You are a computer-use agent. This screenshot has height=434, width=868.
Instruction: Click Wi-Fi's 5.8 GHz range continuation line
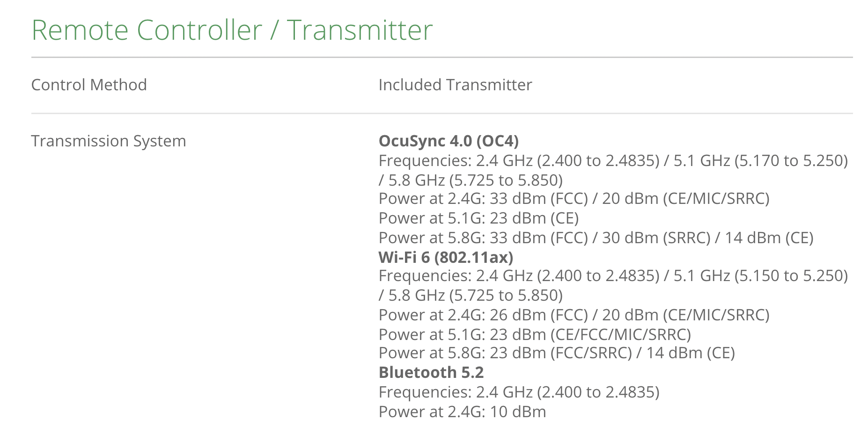pyautogui.click(x=471, y=296)
